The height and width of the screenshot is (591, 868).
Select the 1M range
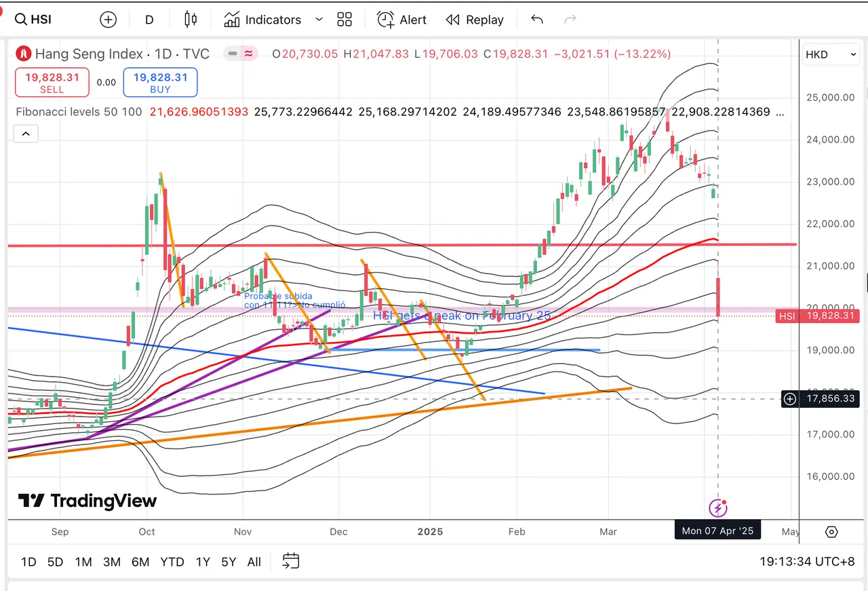tap(83, 562)
